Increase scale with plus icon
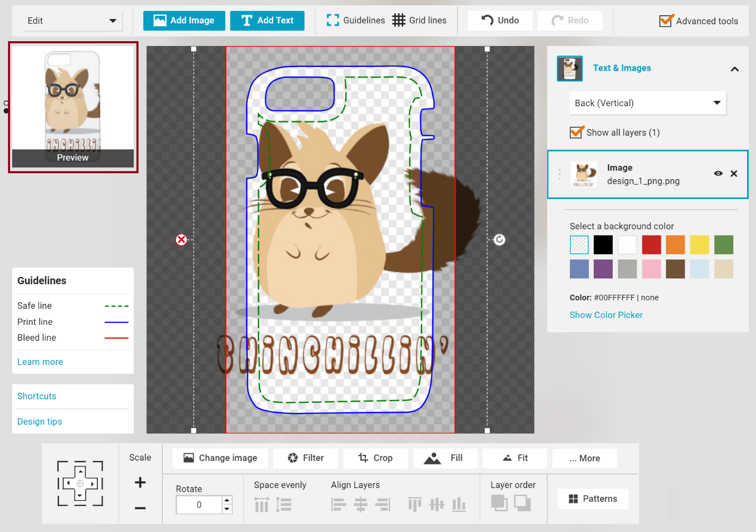Image resolution: width=756 pixels, height=532 pixels. coord(140,482)
